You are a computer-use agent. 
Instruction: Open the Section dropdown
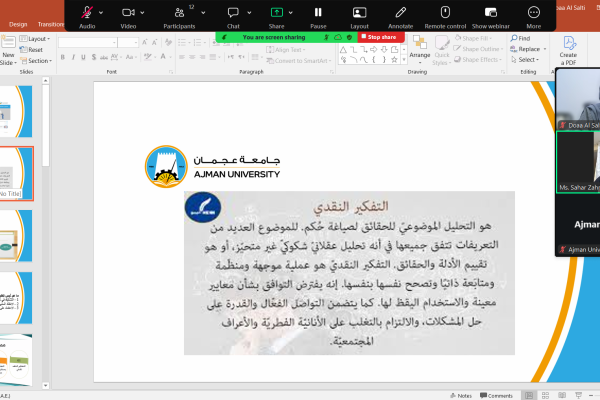pos(36,60)
